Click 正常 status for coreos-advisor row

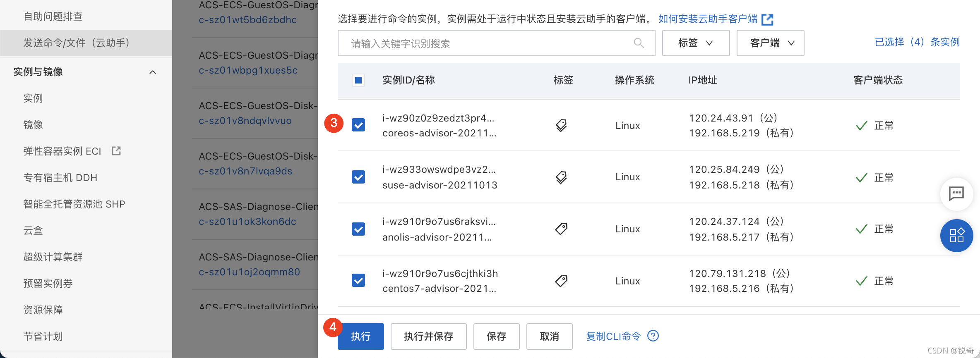point(884,126)
